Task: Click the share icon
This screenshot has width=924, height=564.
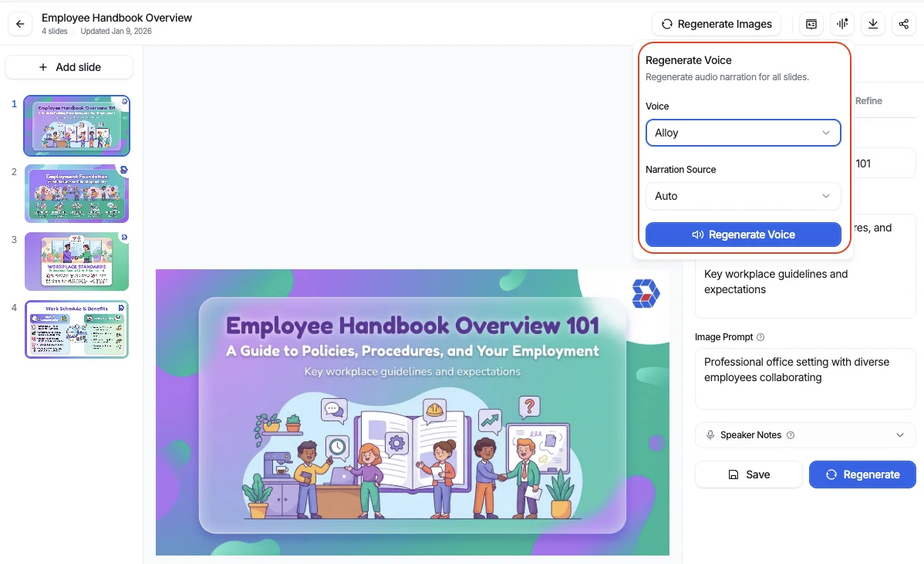Action: [x=904, y=24]
